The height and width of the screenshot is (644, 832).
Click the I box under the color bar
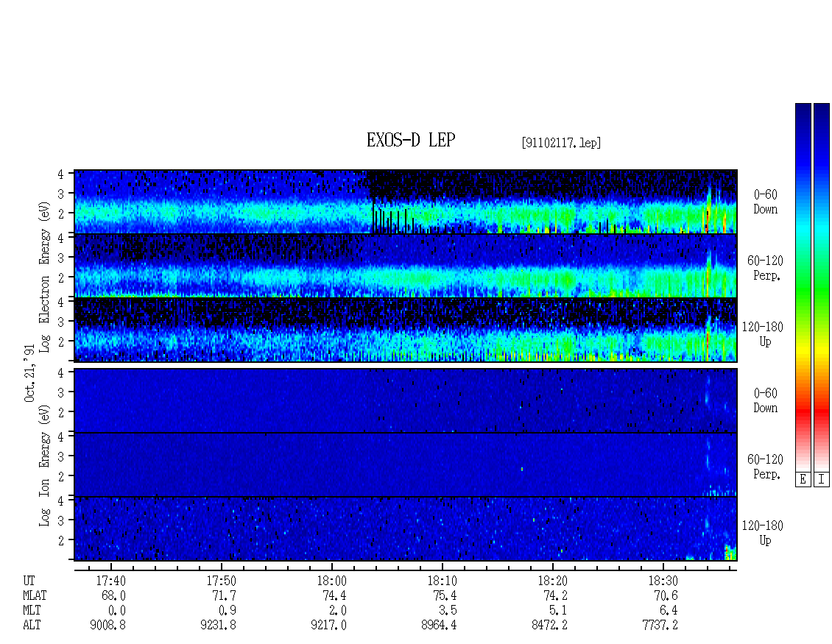pos(822,479)
